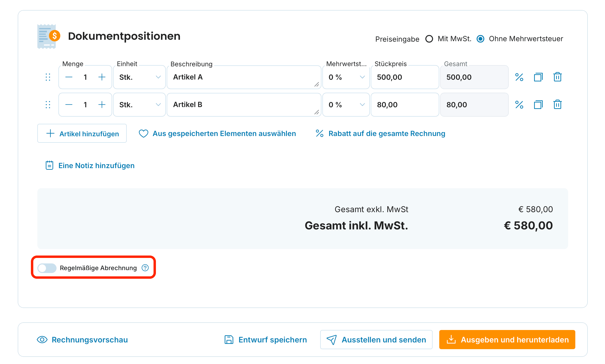Open the Mehrwertsteuer dropdown for Artikel A

pyautogui.click(x=346, y=77)
